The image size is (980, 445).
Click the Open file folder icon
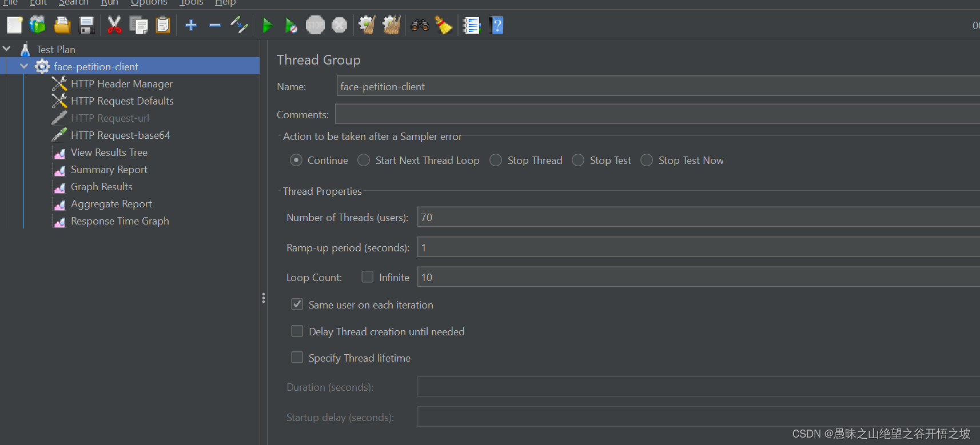point(62,25)
